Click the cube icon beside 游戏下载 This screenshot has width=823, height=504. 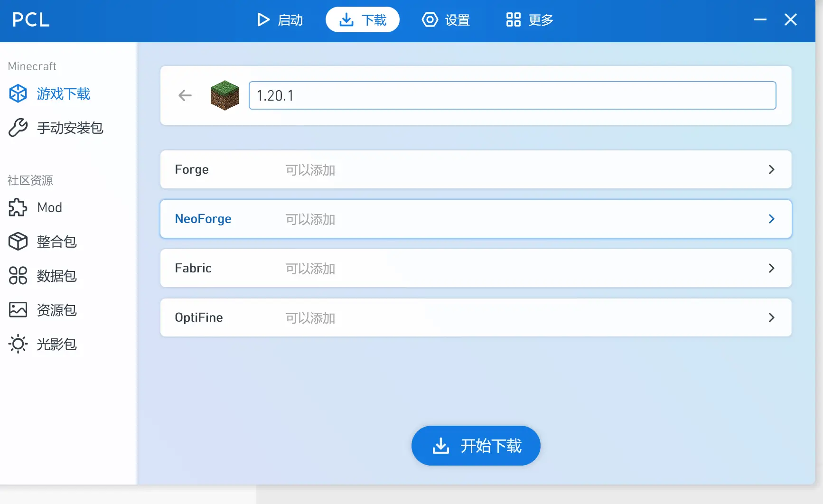pos(18,93)
